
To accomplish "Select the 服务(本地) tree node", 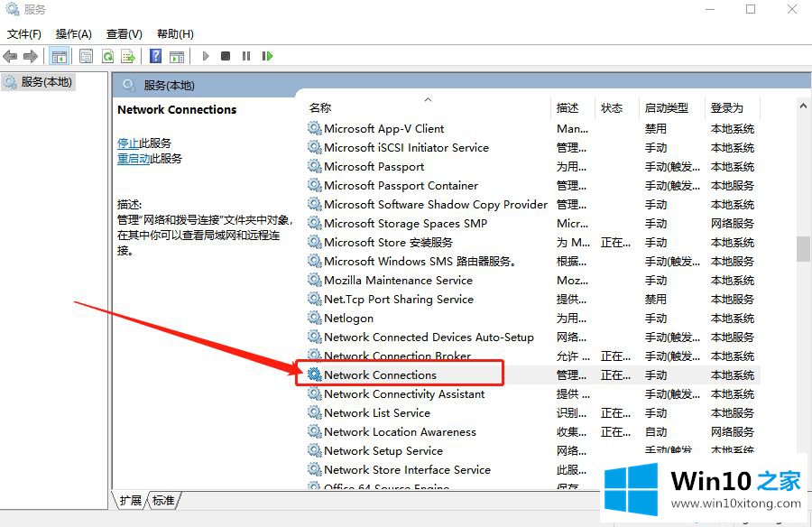I will (x=40, y=82).
